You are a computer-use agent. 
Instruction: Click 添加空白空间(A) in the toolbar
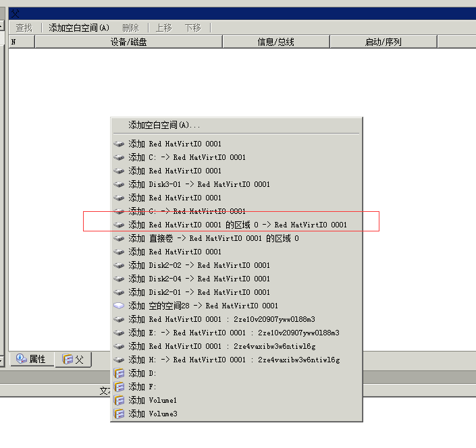(78, 28)
